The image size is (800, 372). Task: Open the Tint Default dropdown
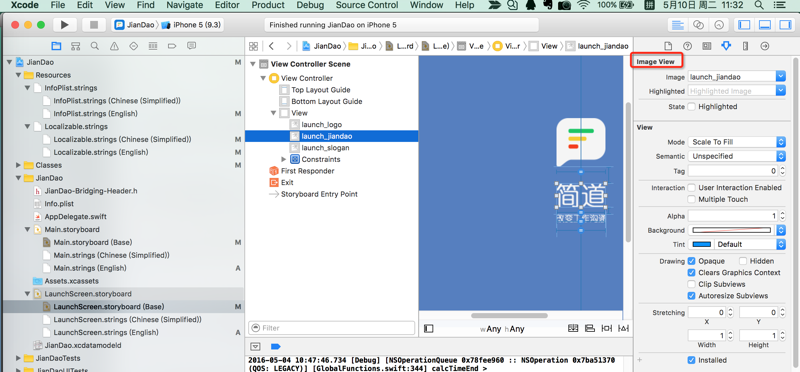pyautogui.click(x=749, y=244)
